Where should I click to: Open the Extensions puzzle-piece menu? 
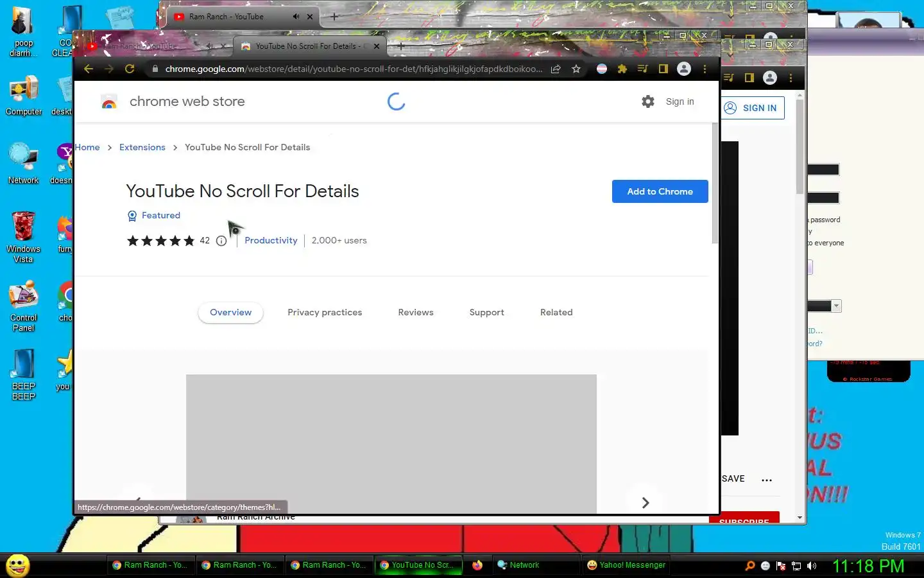[622, 69]
